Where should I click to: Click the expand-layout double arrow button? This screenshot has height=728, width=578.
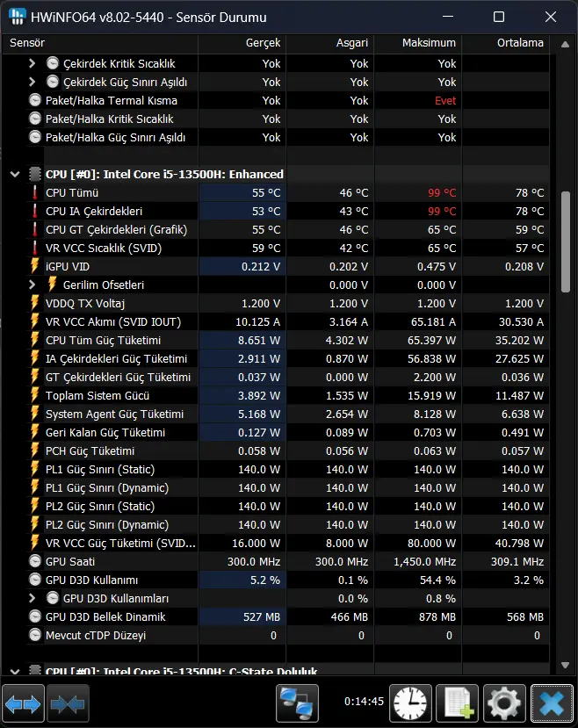(x=23, y=704)
